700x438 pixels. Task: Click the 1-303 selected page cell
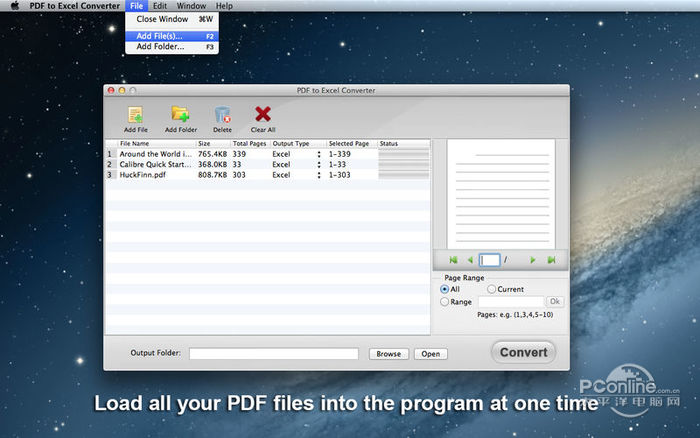pos(339,175)
